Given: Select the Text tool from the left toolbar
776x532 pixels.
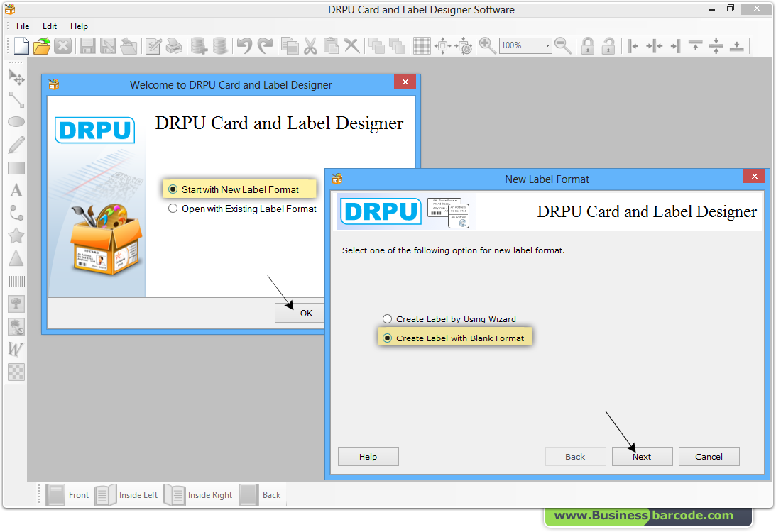Looking at the screenshot, I should 16,189.
